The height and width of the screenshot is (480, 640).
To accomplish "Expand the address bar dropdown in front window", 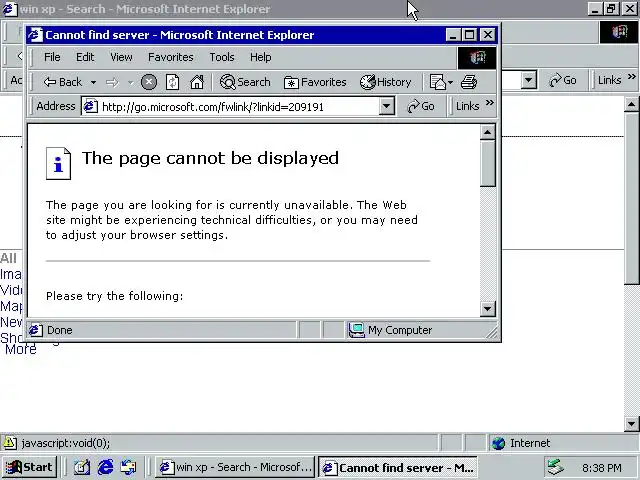I will 386,107.
